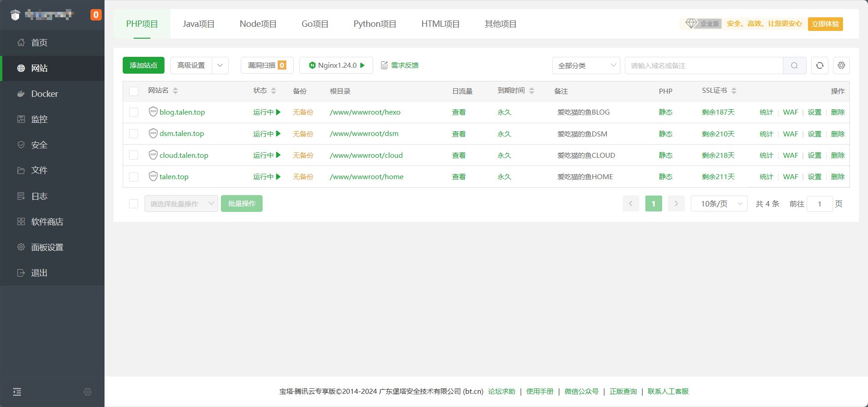Open the 全部分类 category dropdown
The height and width of the screenshot is (407, 868).
click(586, 65)
